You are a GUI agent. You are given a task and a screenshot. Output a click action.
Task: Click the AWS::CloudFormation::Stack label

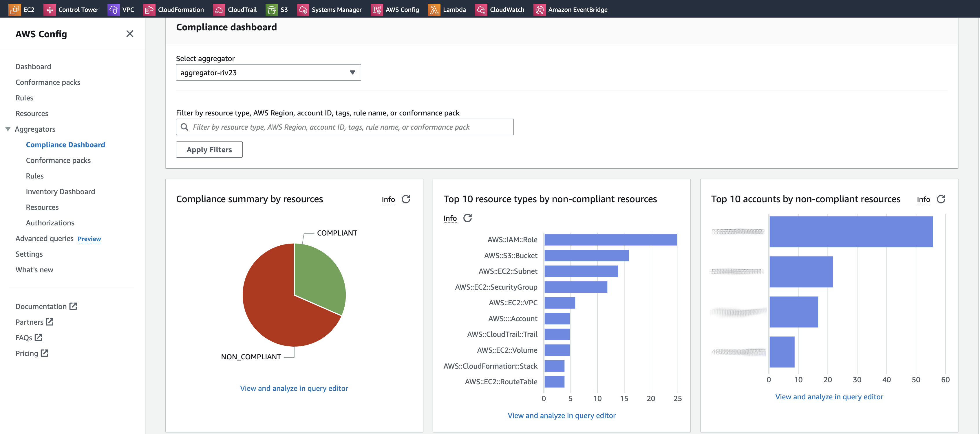point(490,366)
